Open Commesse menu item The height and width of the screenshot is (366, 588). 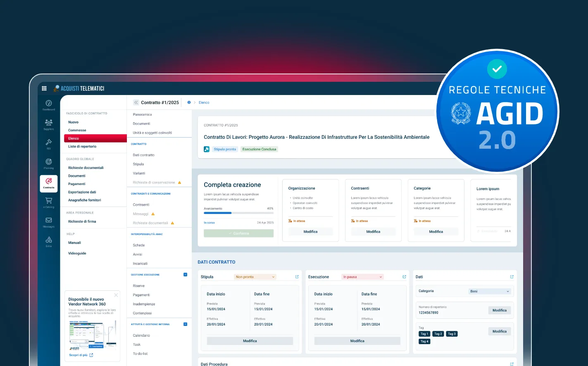tap(77, 130)
